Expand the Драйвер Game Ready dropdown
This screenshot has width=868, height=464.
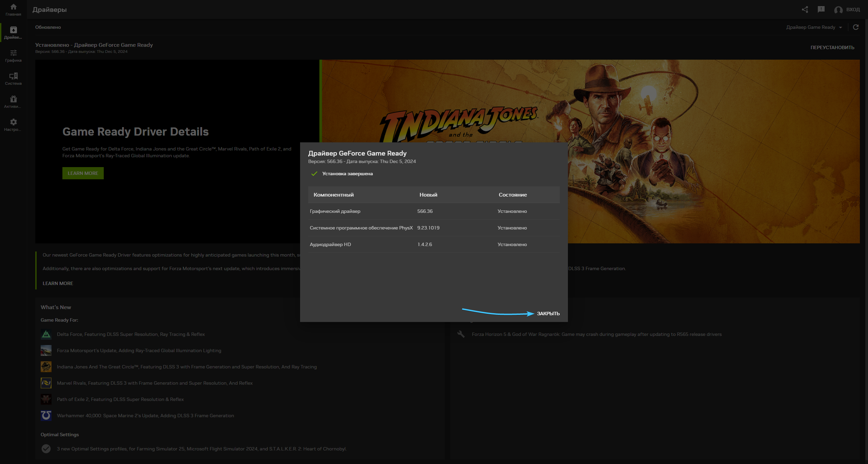(814, 27)
